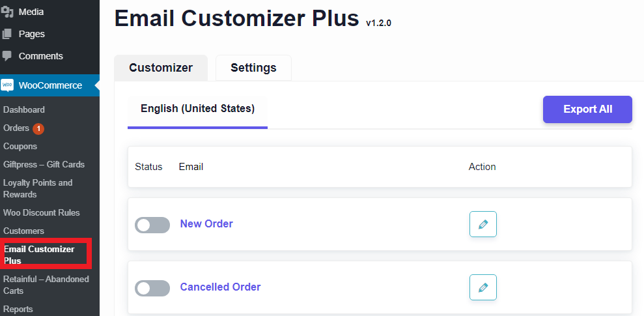Enable the Cancelled Order email toggle

pos(152,288)
